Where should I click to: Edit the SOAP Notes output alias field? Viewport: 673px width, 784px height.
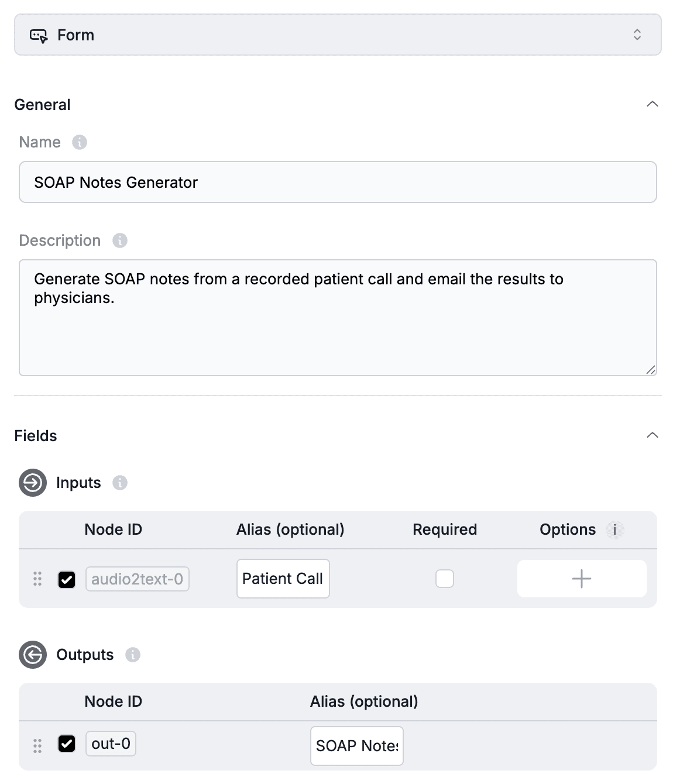[357, 746]
